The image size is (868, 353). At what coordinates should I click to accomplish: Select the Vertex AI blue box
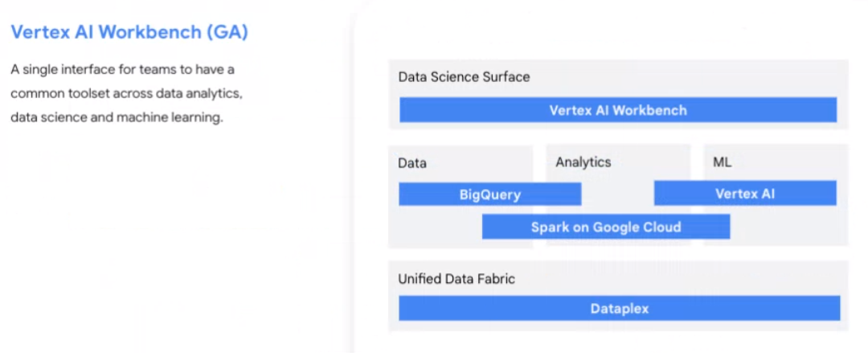point(745,194)
